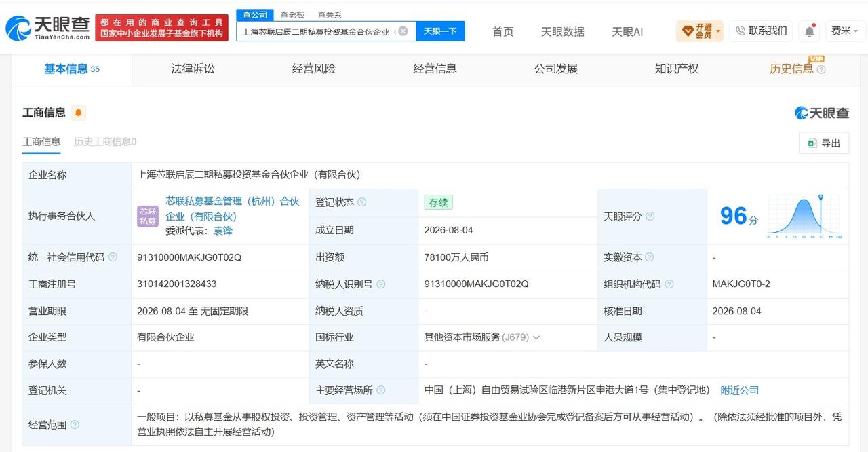Screen dimensions: 868x452
Task: Click help icon next to 实缴资本
Action: click(649, 257)
